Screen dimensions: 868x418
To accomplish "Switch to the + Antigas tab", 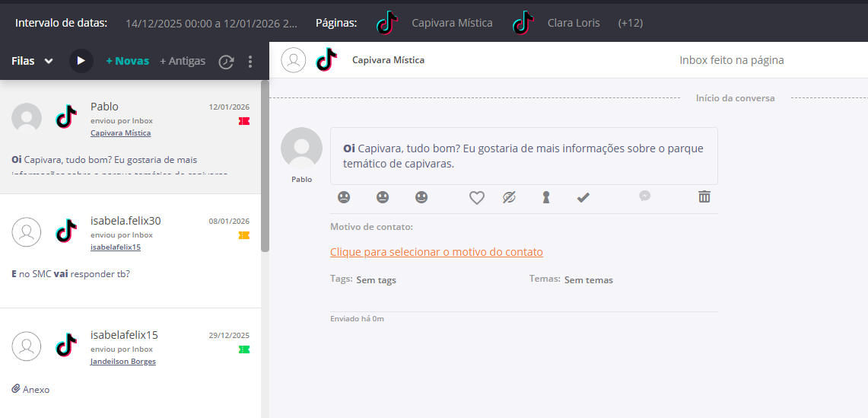I will click(183, 61).
